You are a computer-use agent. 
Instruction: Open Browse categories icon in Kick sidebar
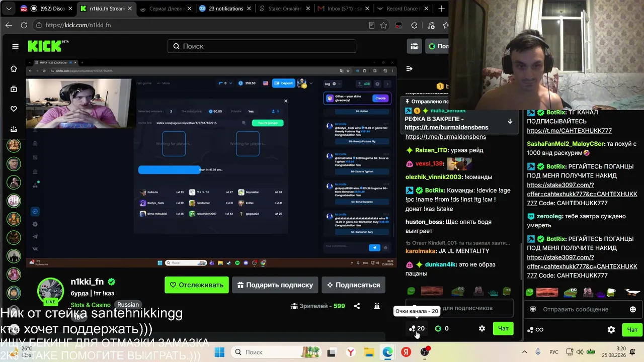pyautogui.click(x=14, y=89)
